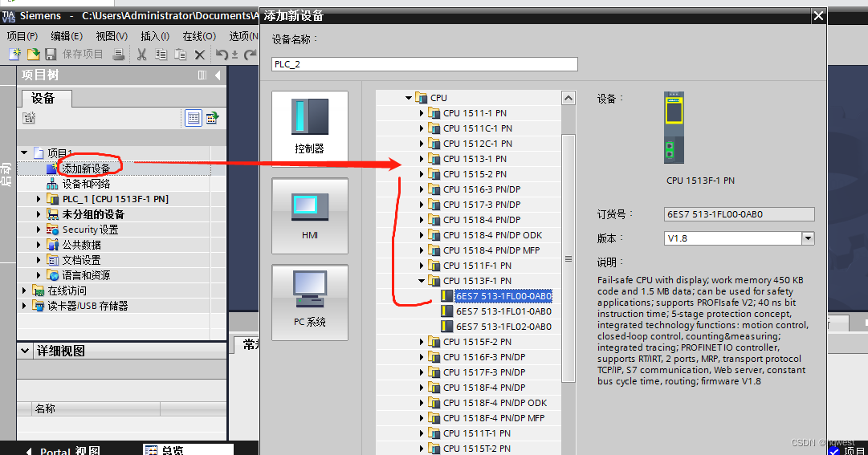Click the Undo arrow icon
The image size is (868, 455).
pyautogui.click(x=222, y=54)
